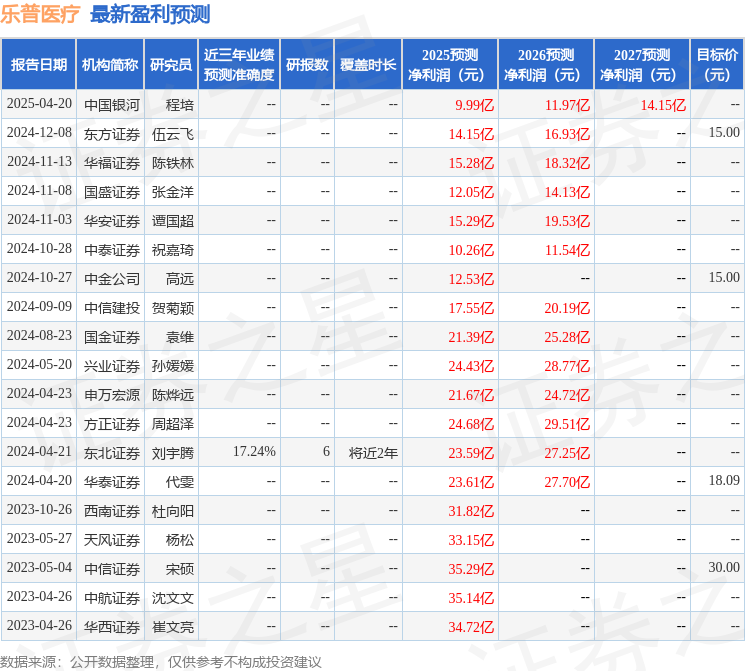The image size is (745, 671).
Task: Select the 9.99亿 profit value
Action: (475, 105)
